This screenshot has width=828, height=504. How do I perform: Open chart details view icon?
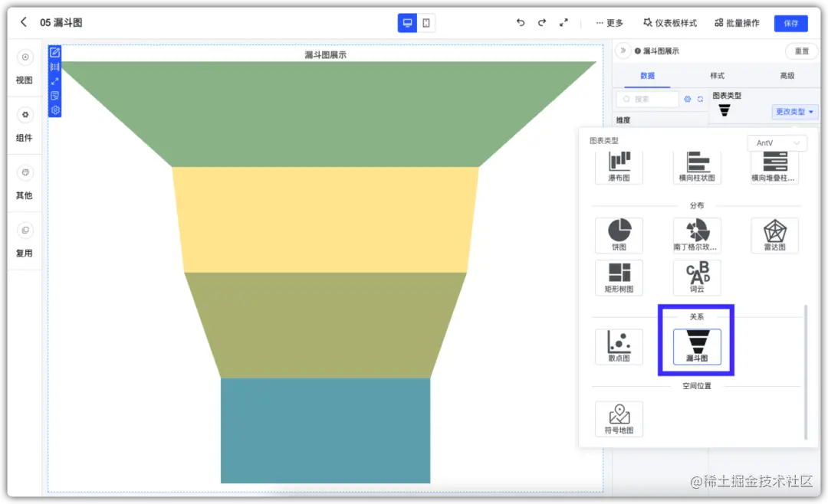(x=55, y=96)
